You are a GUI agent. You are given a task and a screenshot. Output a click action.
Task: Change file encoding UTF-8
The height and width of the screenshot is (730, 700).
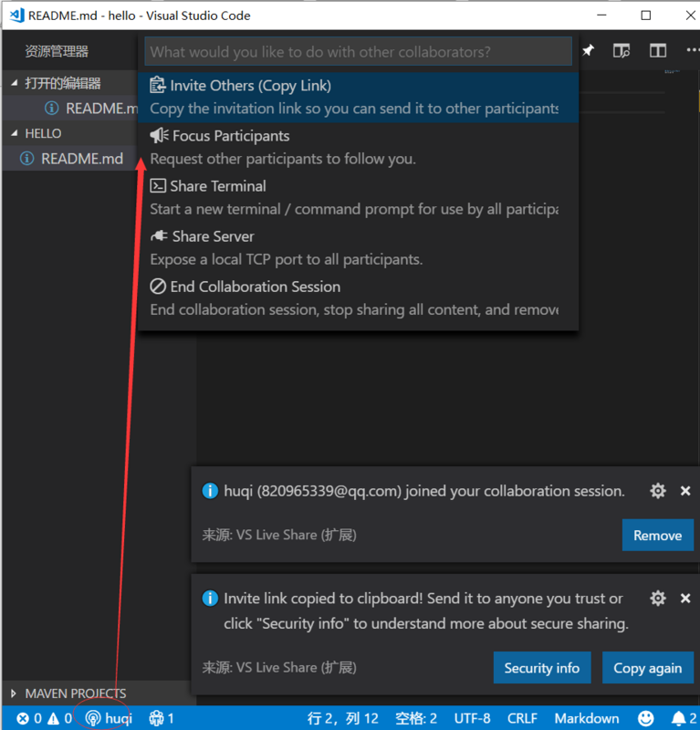(x=472, y=718)
